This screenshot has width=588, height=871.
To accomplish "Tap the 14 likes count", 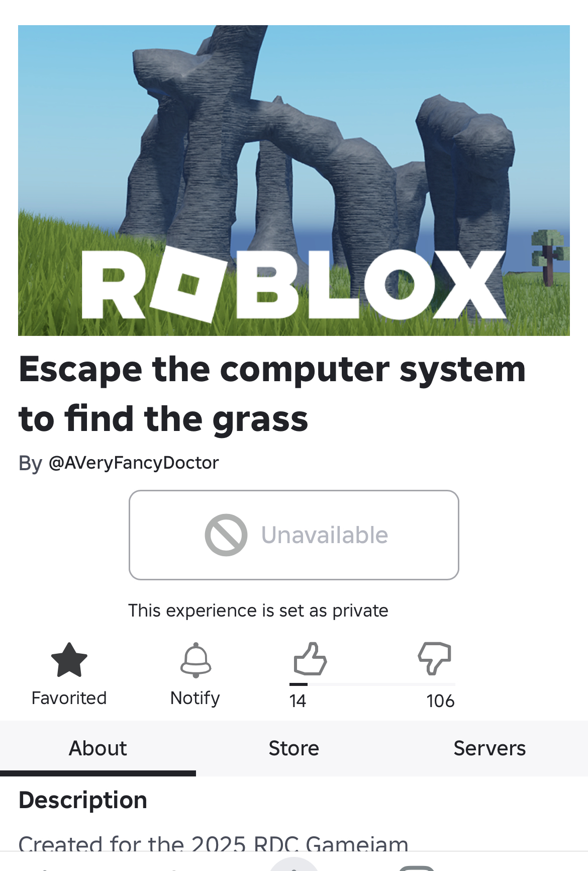I will click(298, 701).
